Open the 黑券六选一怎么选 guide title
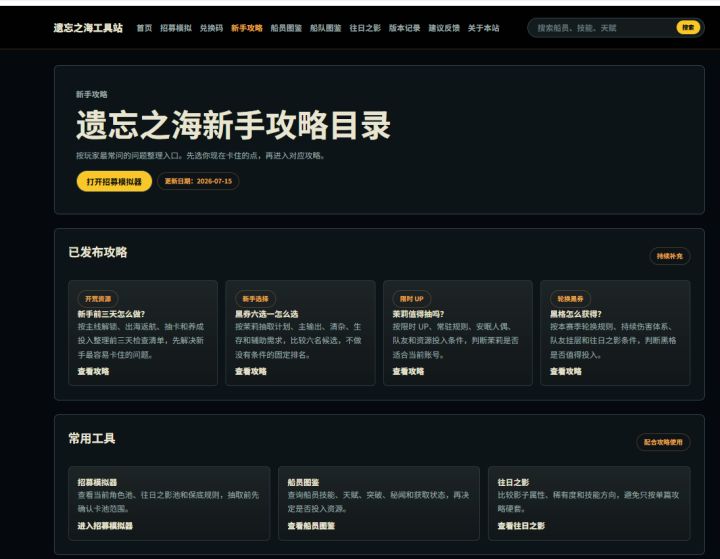The width and height of the screenshot is (720, 559). [266, 314]
